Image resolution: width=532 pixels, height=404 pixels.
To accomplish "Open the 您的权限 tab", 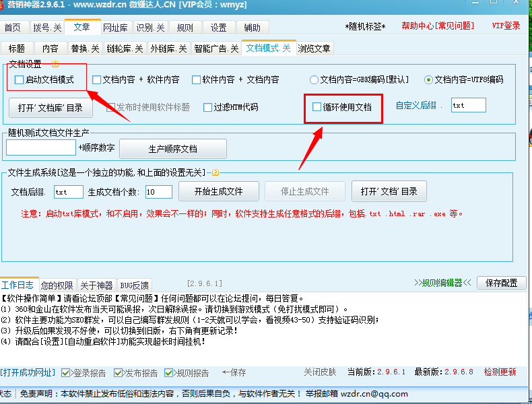I will (57, 285).
